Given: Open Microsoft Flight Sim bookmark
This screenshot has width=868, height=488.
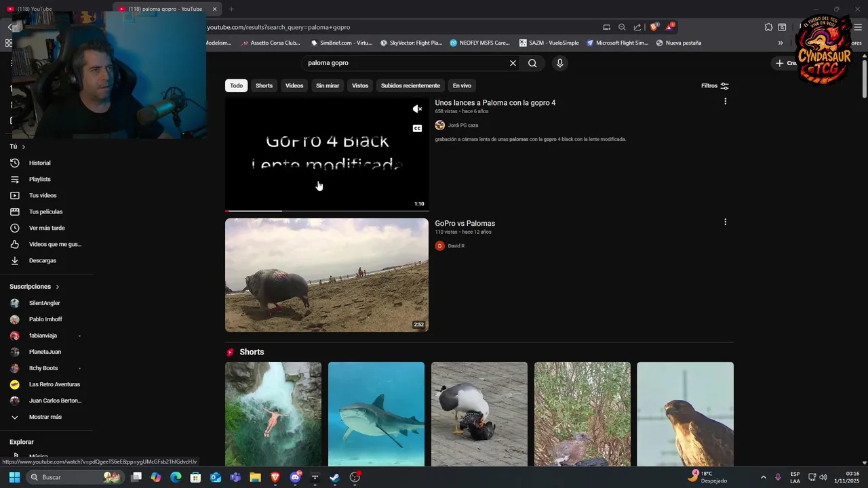Looking at the screenshot, I should [618, 43].
